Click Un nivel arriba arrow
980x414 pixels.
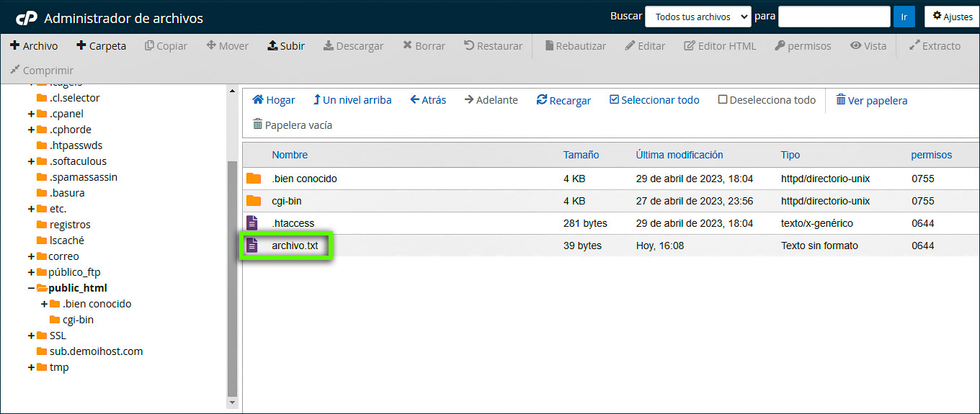316,100
